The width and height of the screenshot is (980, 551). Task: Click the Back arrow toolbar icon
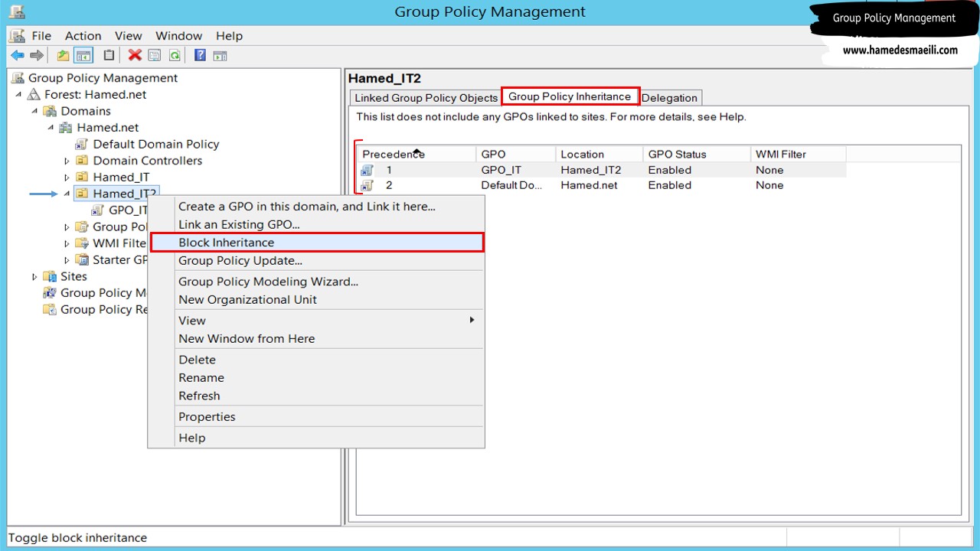(17, 55)
